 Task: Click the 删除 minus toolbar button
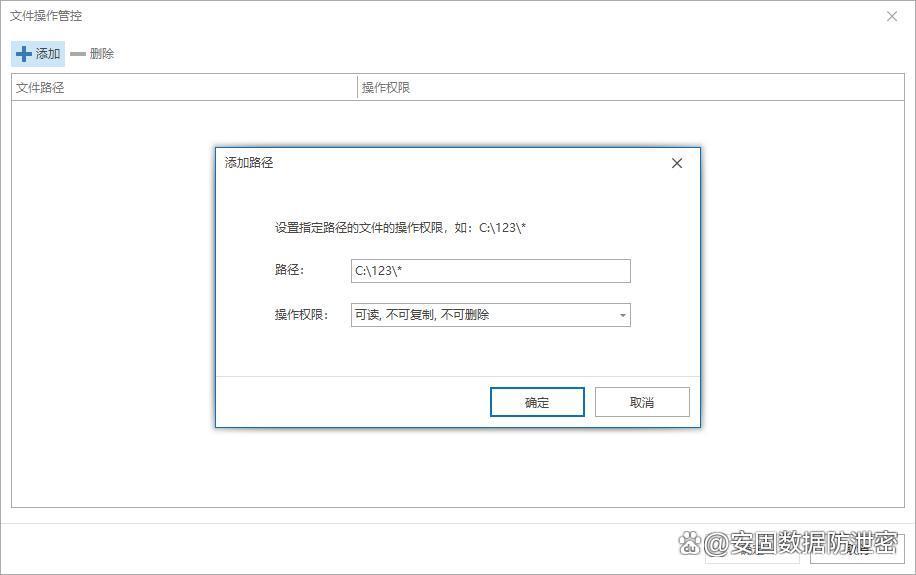click(x=92, y=54)
